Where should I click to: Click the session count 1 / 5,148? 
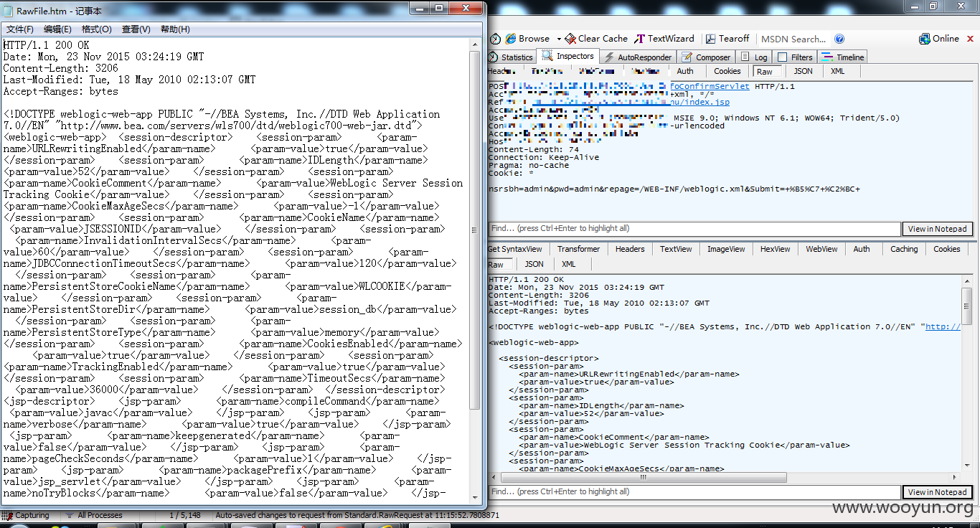point(185,515)
